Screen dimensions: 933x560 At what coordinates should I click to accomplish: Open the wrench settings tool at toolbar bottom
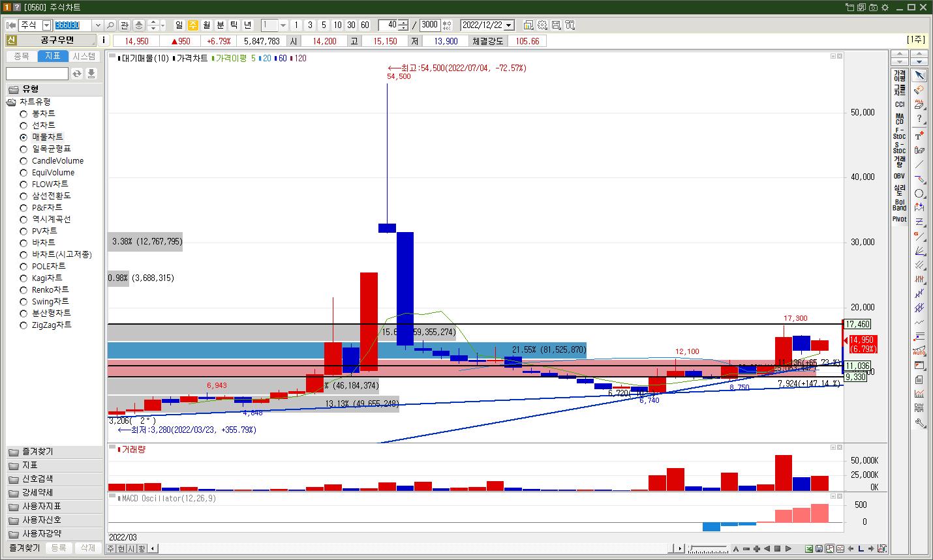(x=919, y=422)
